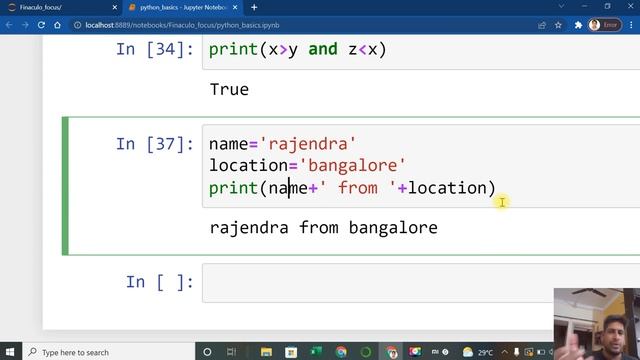Close the python_basics notebook tab
This screenshot has width=640, height=360.
[235, 7]
